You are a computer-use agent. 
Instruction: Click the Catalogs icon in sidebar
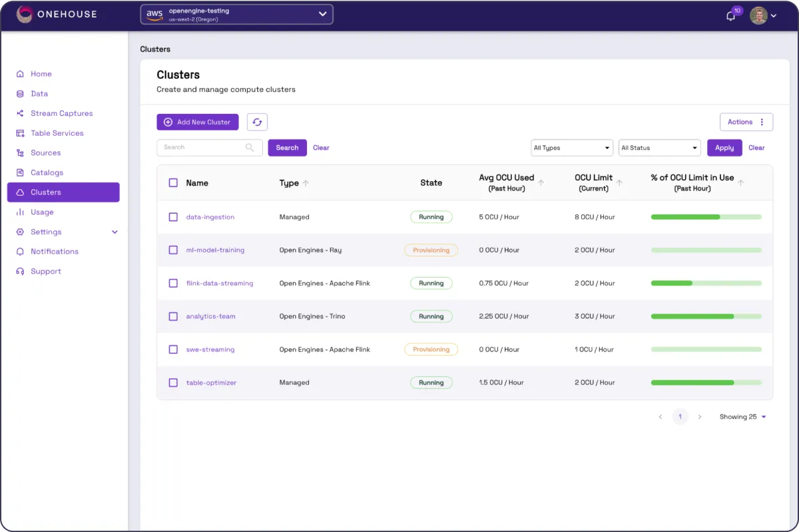coord(20,172)
